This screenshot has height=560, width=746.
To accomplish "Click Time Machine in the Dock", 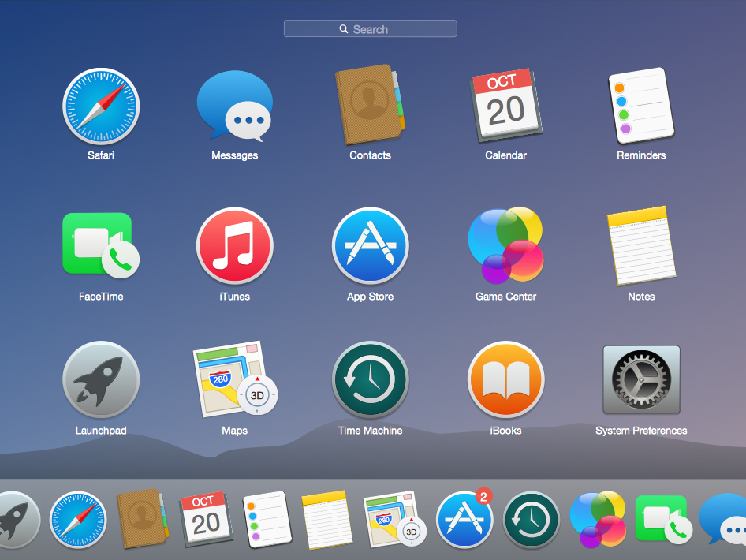I will click(532, 520).
